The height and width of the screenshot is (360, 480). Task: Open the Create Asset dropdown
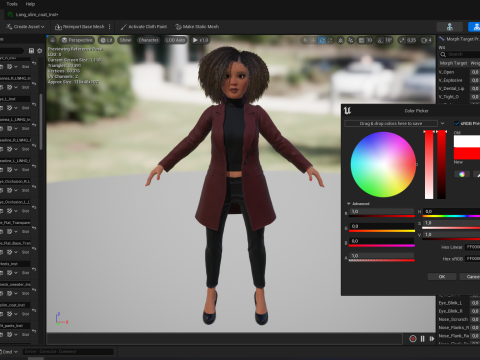(x=25, y=27)
